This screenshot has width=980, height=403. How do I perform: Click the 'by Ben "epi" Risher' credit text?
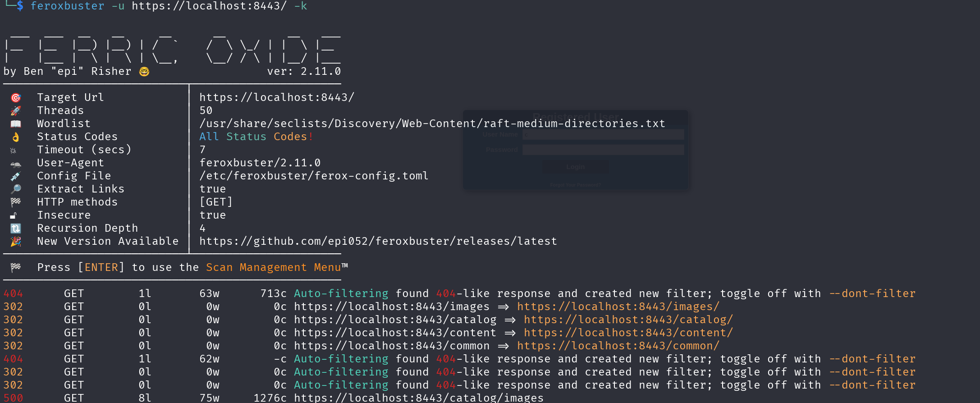(67, 72)
